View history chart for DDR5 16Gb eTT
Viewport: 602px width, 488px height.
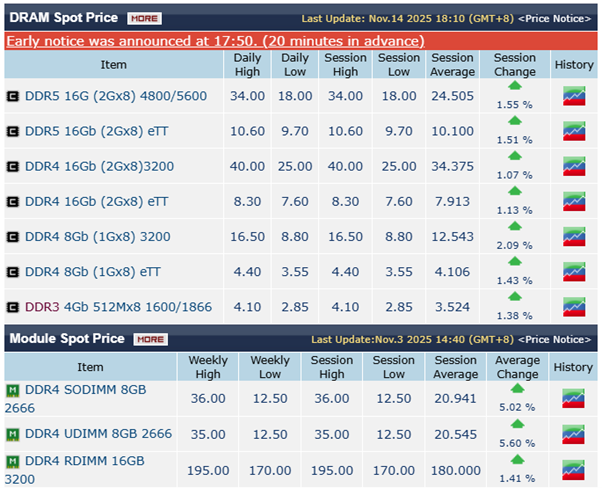(573, 132)
